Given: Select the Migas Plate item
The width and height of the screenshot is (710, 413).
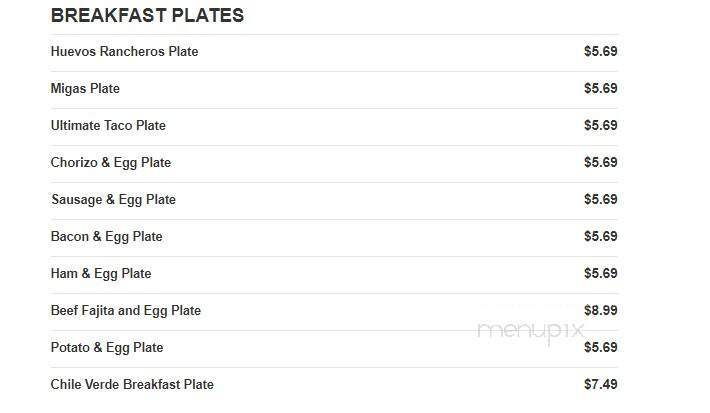Looking at the screenshot, I should 85,89.
